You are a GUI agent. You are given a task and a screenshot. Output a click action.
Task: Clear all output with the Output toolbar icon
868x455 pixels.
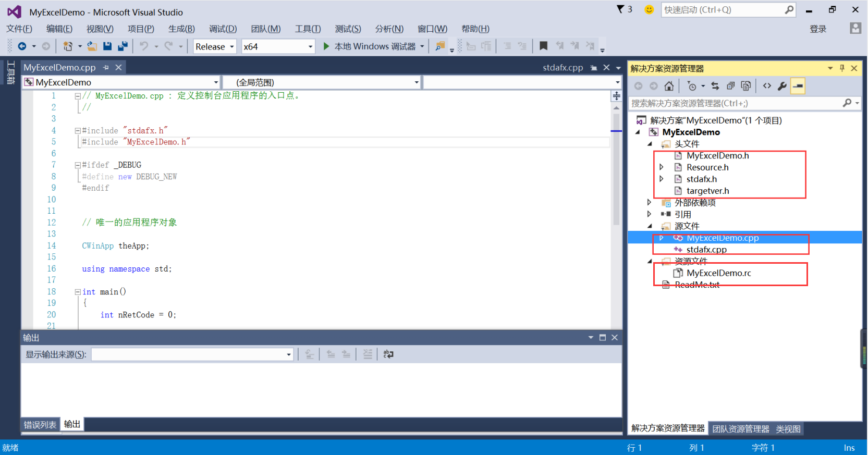[x=368, y=354]
